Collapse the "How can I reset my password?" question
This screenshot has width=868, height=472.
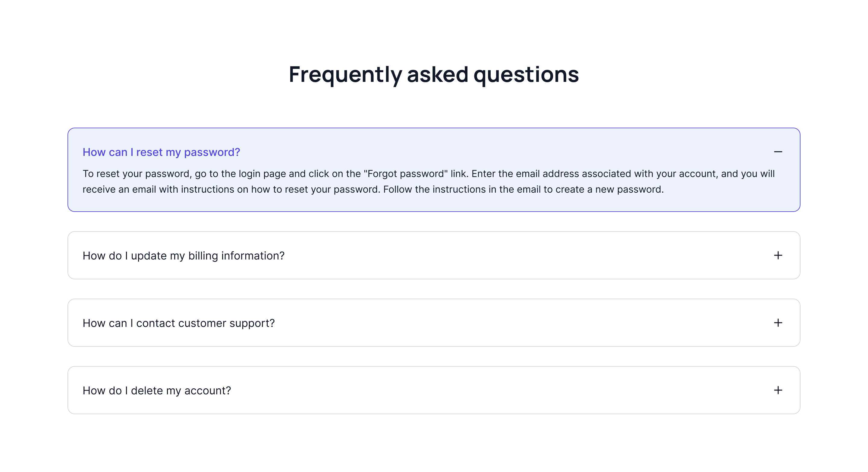pos(161,152)
